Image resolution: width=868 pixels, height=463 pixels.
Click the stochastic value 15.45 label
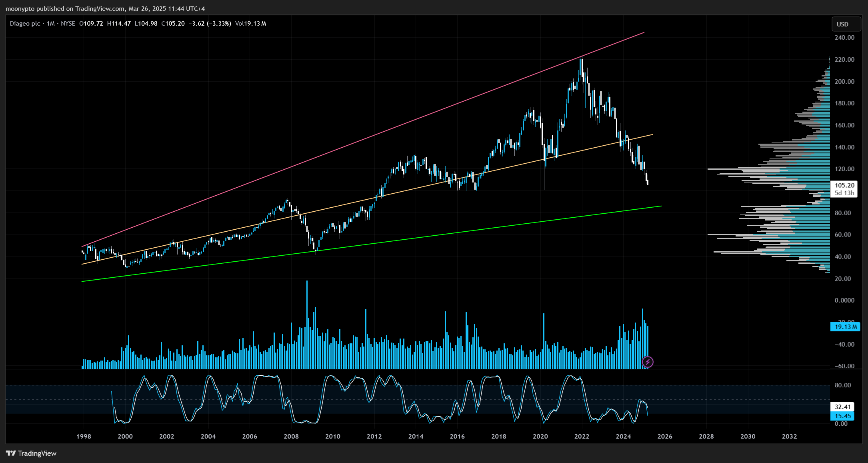[842, 416]
